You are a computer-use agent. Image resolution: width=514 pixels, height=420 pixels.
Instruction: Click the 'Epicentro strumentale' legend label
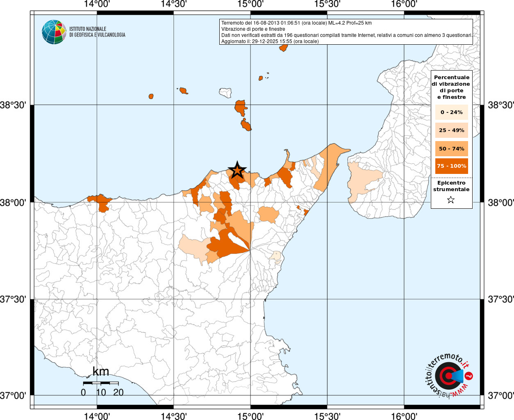[451, 186]
